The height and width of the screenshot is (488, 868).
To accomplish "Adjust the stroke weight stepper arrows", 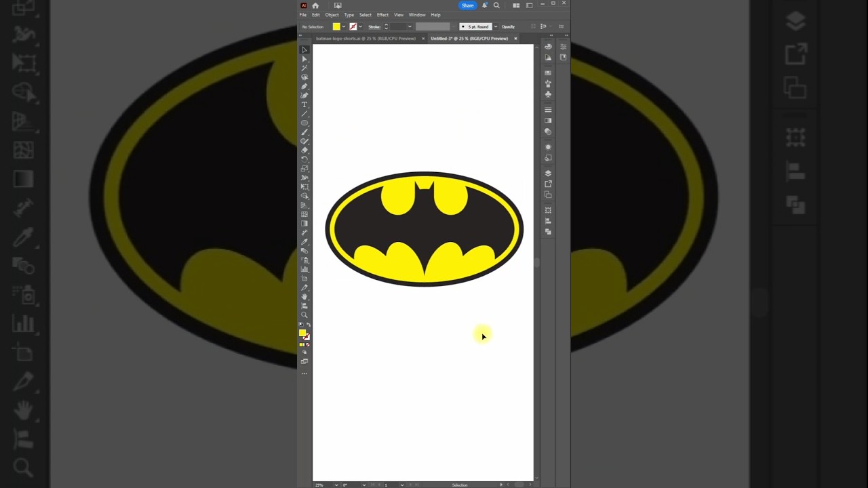I will coord(386,26).
